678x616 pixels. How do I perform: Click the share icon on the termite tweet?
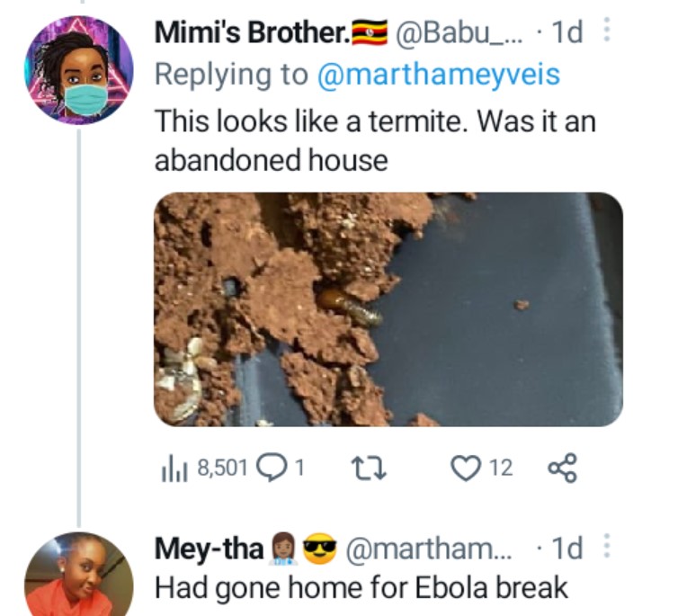[560, 467]
